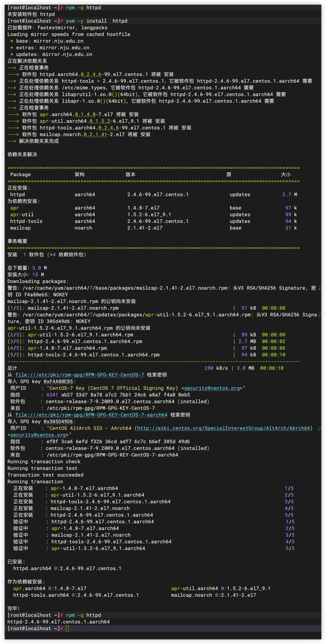Click the "(3/5): httpd-2.4.6-99.el7.centos.1.aarch64.rpm" download line
This screenshot has height=644, width=326.
coord(146,342)
